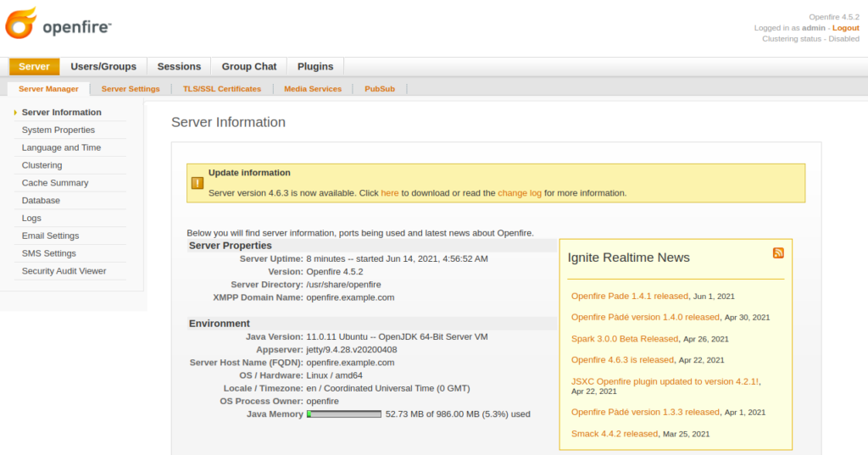Open 'Openfire Pàdé version 1.4.0 released' news

click(x=645, y=317)
